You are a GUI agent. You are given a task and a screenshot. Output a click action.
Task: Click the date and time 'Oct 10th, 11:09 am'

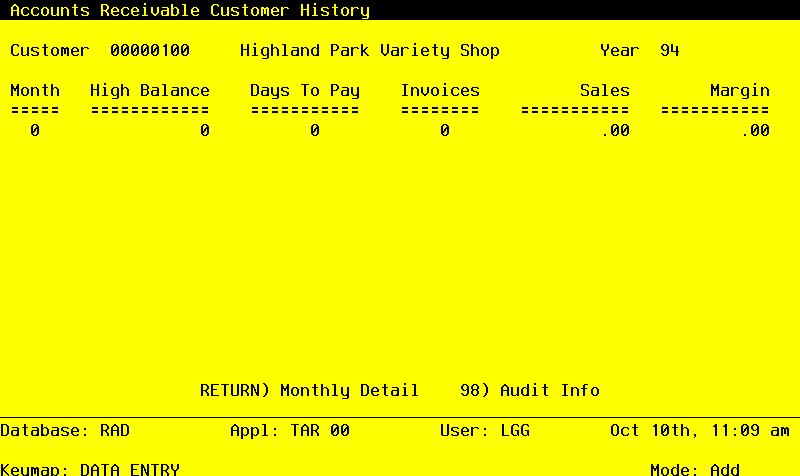699,431
